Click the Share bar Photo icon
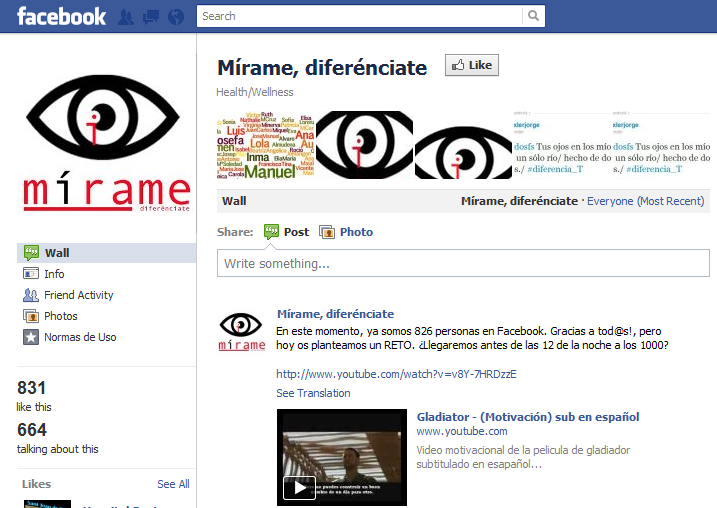 point(327,232)
